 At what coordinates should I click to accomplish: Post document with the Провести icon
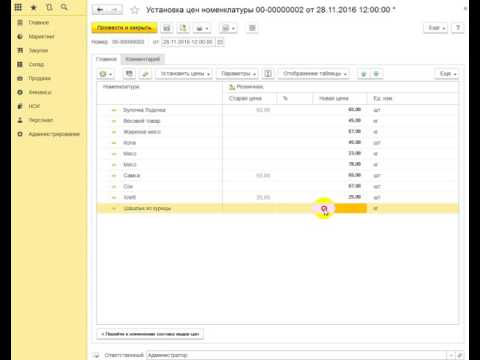[183, 28]
